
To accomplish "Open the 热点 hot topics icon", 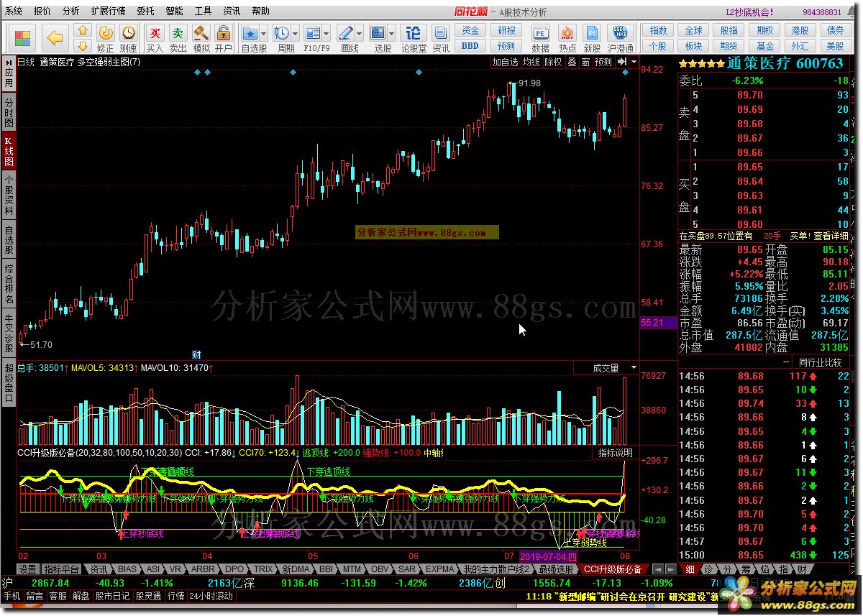I will click(567, 38).
